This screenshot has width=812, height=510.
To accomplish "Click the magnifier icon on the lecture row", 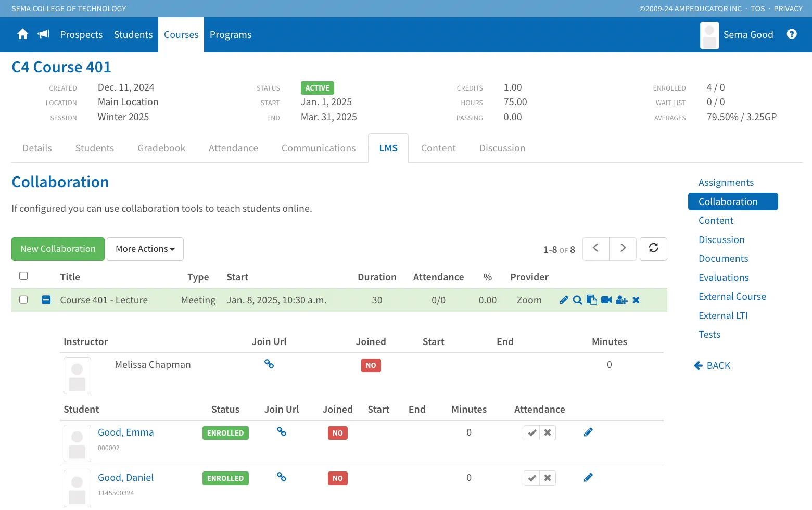I will click(x=577, y=300).
